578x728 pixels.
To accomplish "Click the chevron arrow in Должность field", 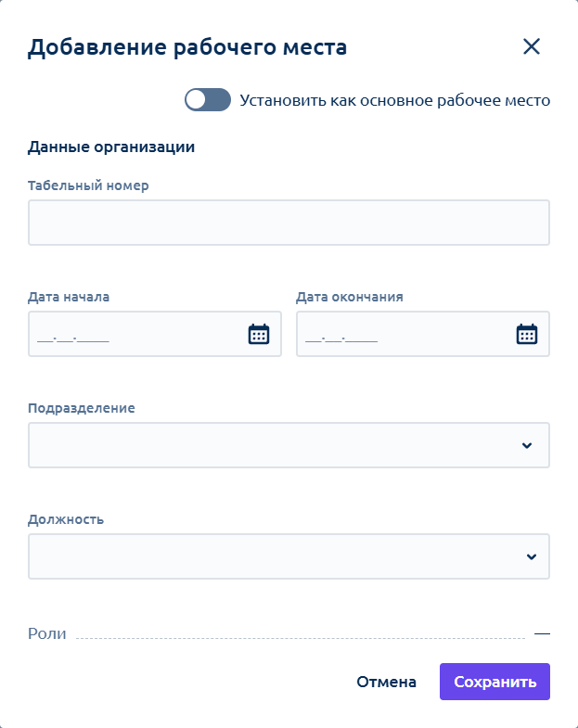I will [x=531, y=556].
